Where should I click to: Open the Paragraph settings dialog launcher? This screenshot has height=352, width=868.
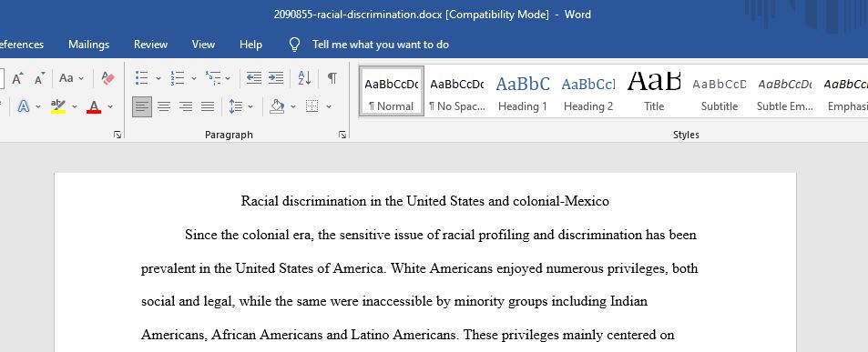[342, 135]
